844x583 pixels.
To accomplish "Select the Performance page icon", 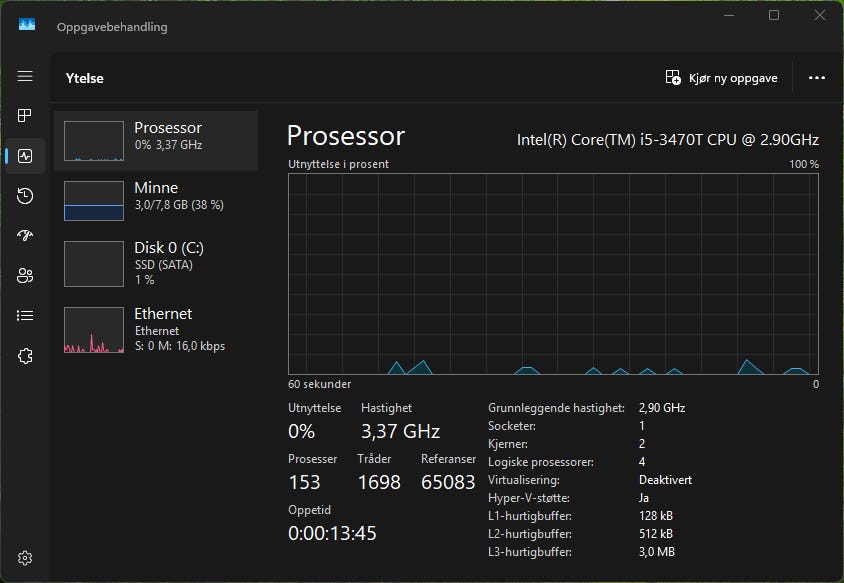I will click(25, 156).
